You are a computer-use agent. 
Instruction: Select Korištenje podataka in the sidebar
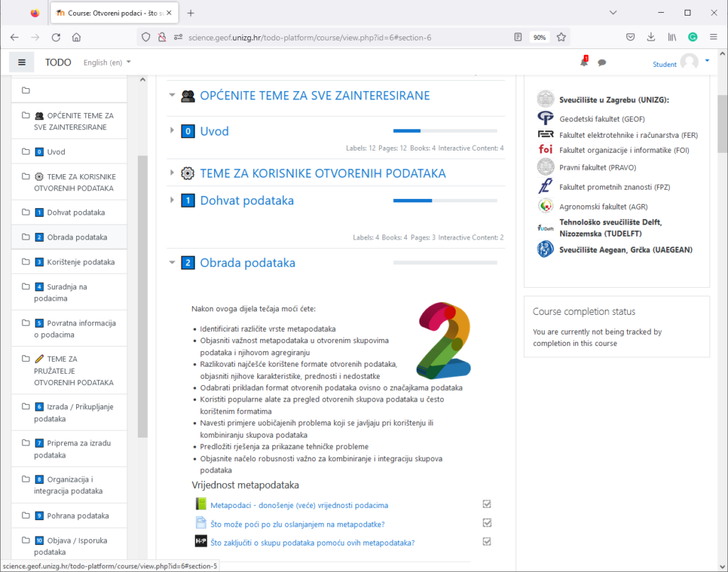click(77, 262)
